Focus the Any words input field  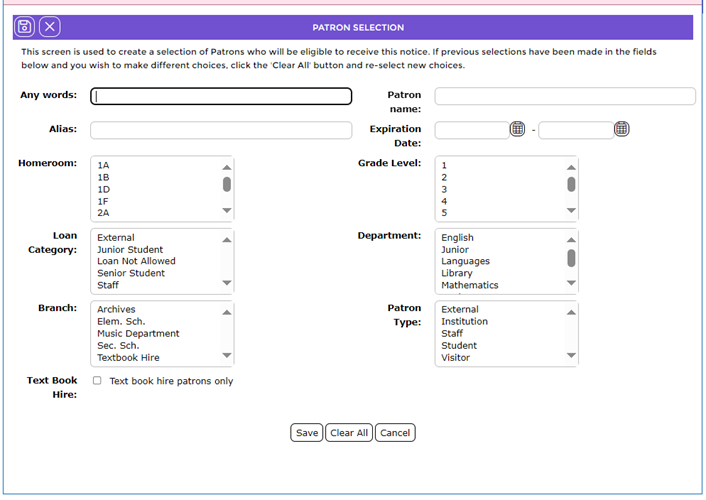(221, 96)
